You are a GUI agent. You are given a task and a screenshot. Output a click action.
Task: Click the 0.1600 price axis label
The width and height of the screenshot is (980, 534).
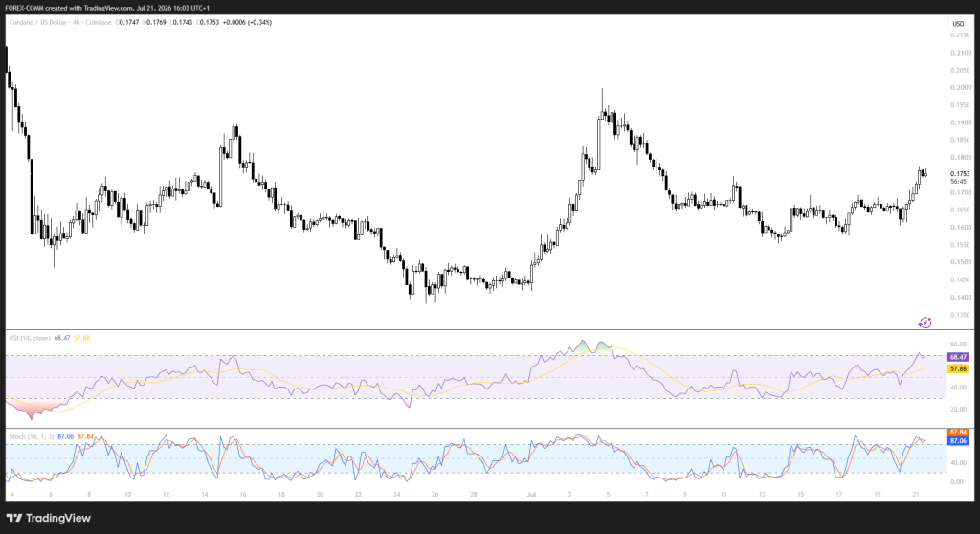tap(960, 228)
